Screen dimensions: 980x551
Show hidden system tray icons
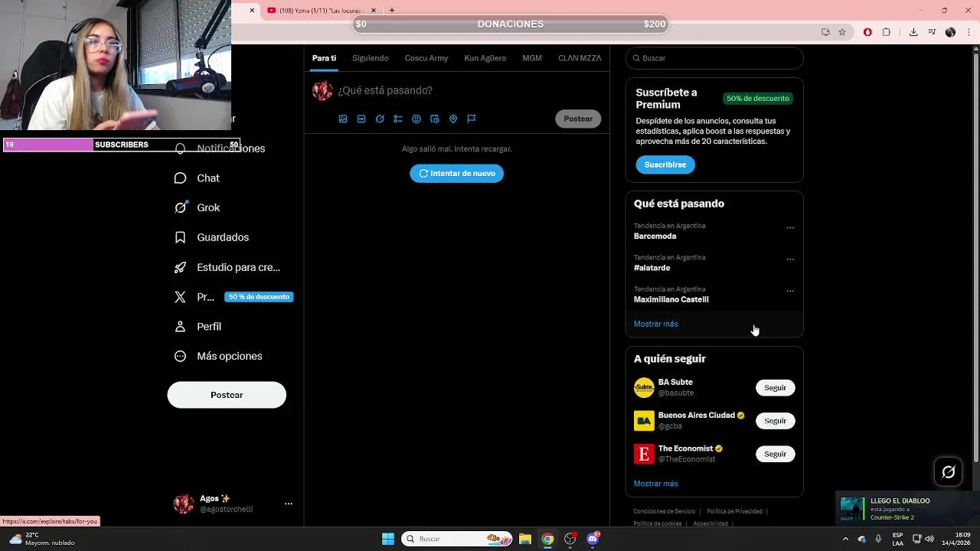[845, 539]
